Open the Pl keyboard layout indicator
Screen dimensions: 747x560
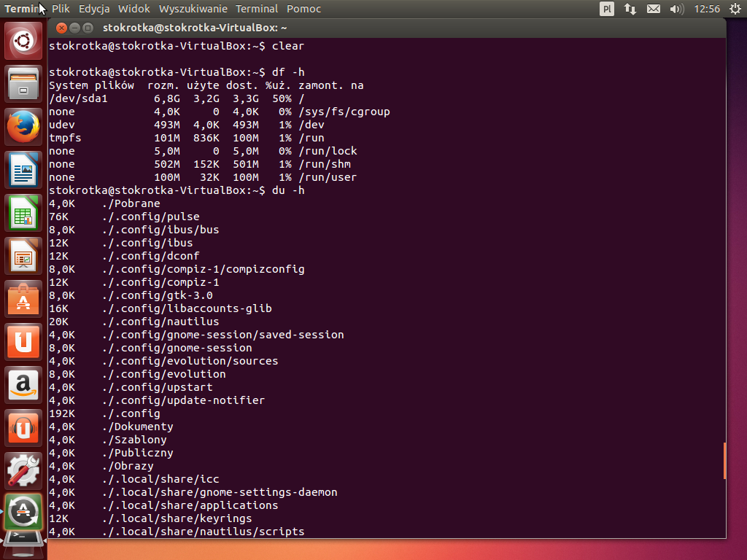[x=607, y=9]
